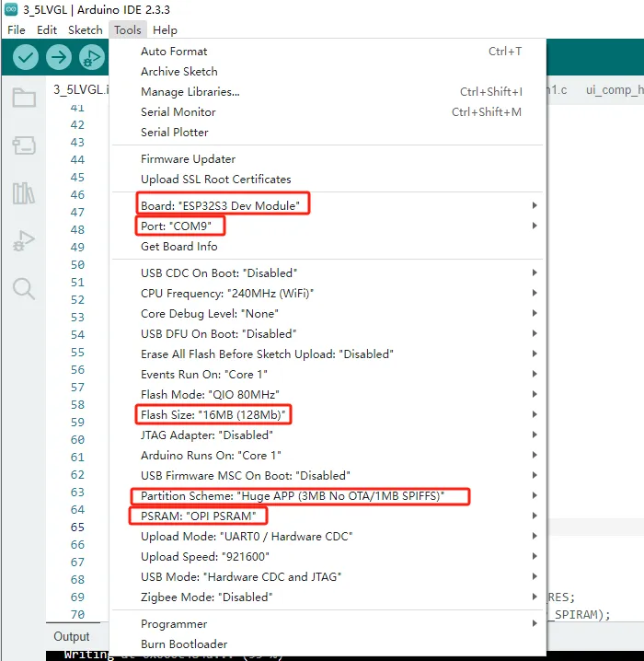This screenshot has width=644, height=661.
Task: Click the Arduino IDE logo in the title bar
Action: pos(10,9)
